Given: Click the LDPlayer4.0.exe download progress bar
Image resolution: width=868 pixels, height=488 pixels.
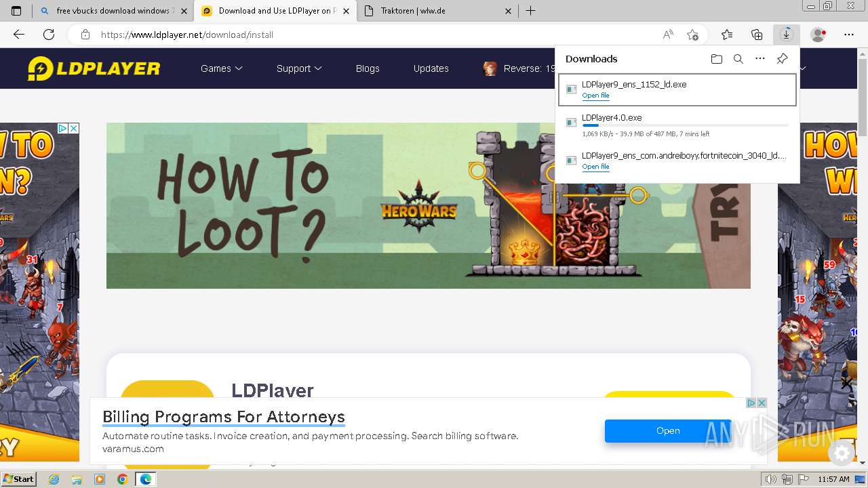Looking at the screenshot, I should [685, 126].
